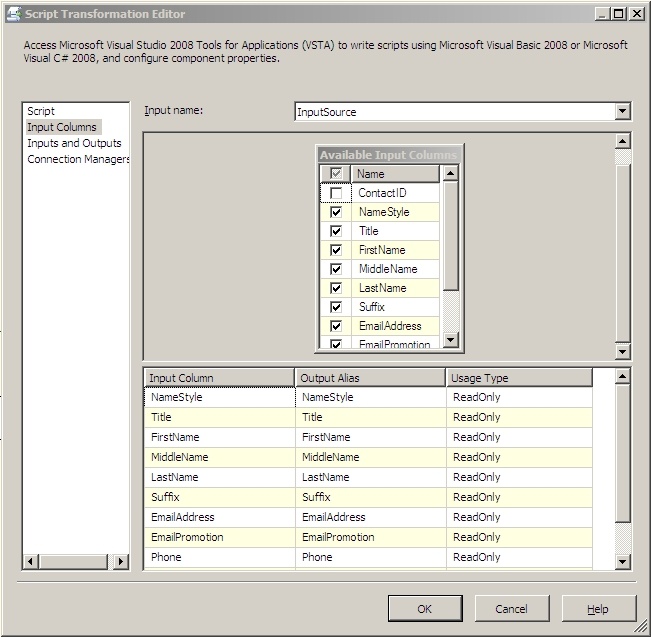651x637 pixels.
Task: Open Usage Type dropdown for FirstName row
Action: (520, 437)
